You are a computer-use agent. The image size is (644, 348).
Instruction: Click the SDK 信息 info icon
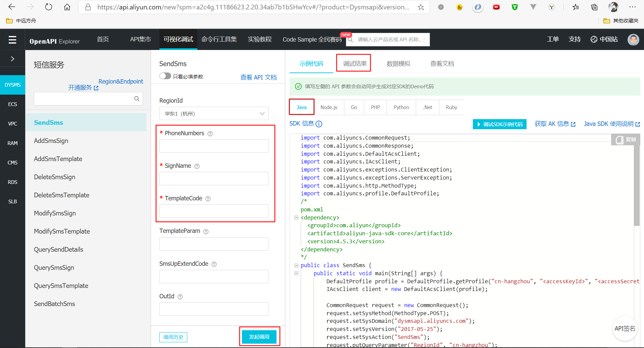tap(319, 124)
